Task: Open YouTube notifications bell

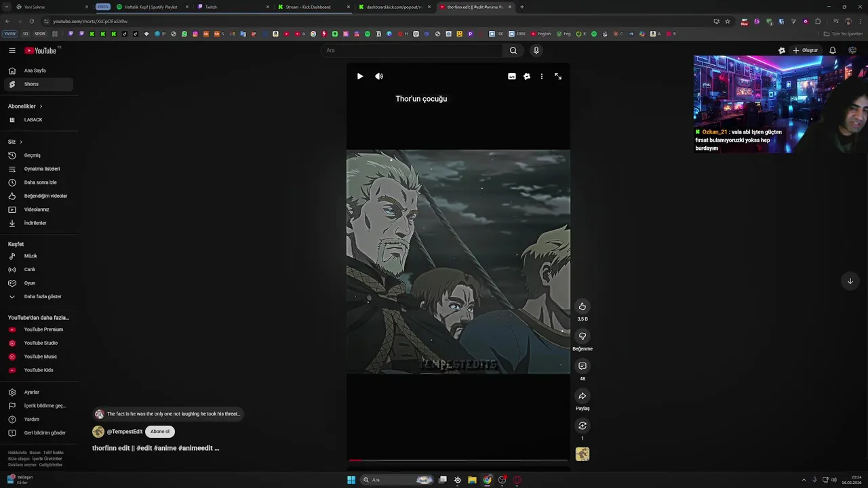Action: click(x=833, y=50)
